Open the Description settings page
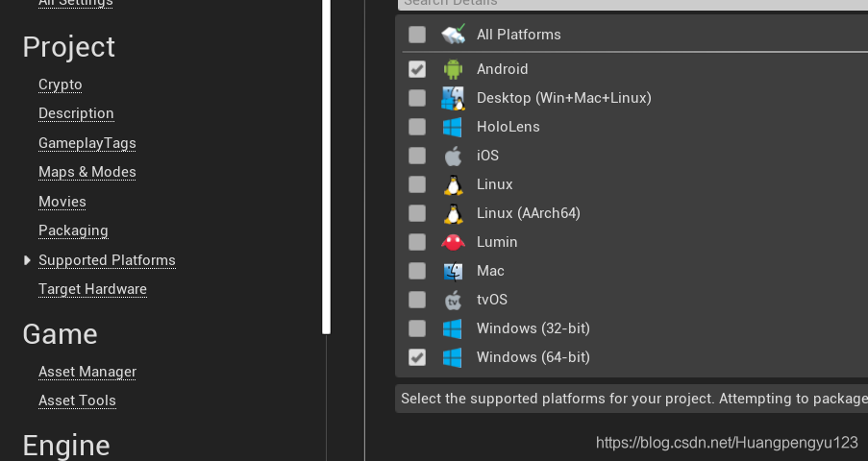Screen dimensions: 868x461 pos(76,113)
